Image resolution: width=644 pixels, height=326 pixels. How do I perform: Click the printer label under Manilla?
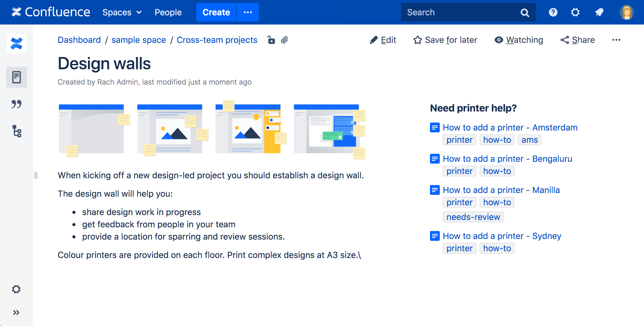point(459,203)
